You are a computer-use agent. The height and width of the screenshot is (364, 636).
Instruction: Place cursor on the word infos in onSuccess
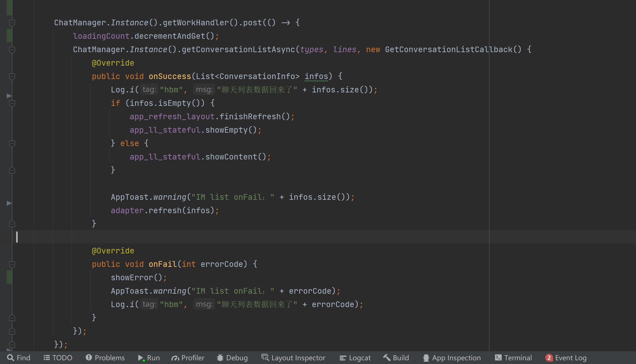(x=316, y=76)
